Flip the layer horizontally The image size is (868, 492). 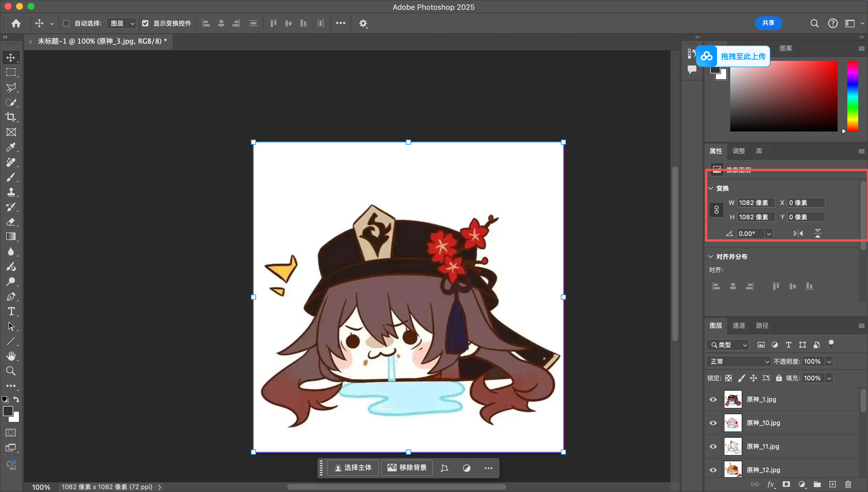coord(798,233)
